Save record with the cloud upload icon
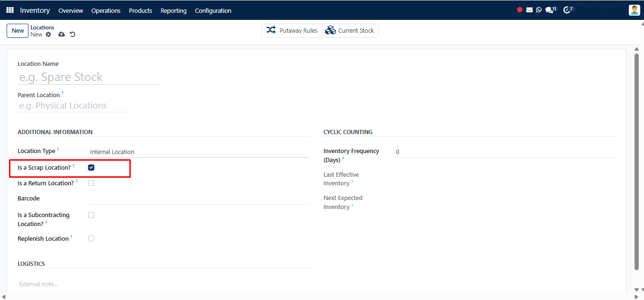Screen dimensions: 644x300 (62, 35)
